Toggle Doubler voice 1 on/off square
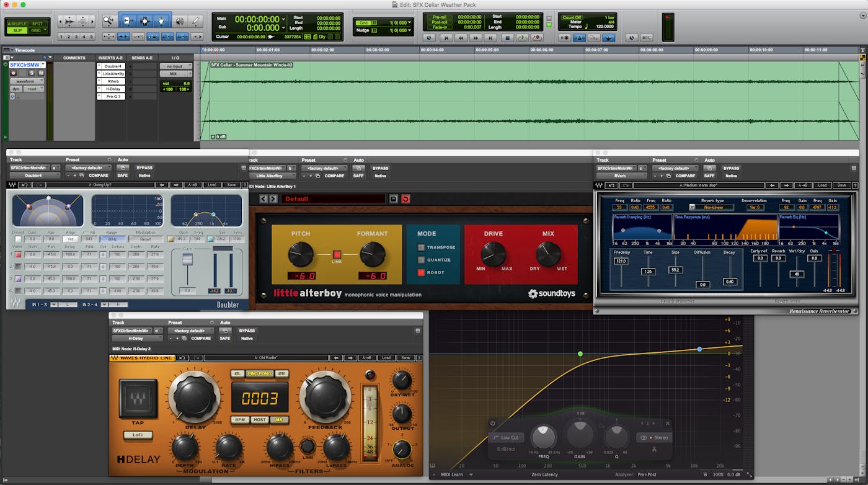 pyautogui.click(x=19, y=254)
